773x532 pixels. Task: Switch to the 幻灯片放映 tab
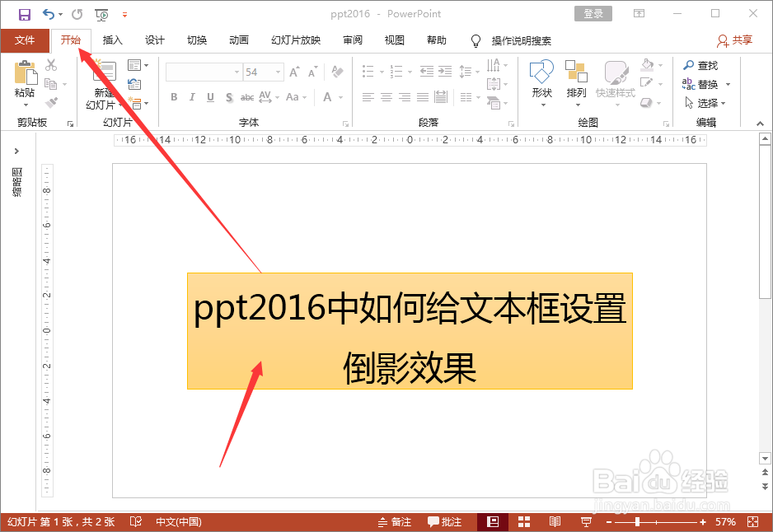(296, 40)
